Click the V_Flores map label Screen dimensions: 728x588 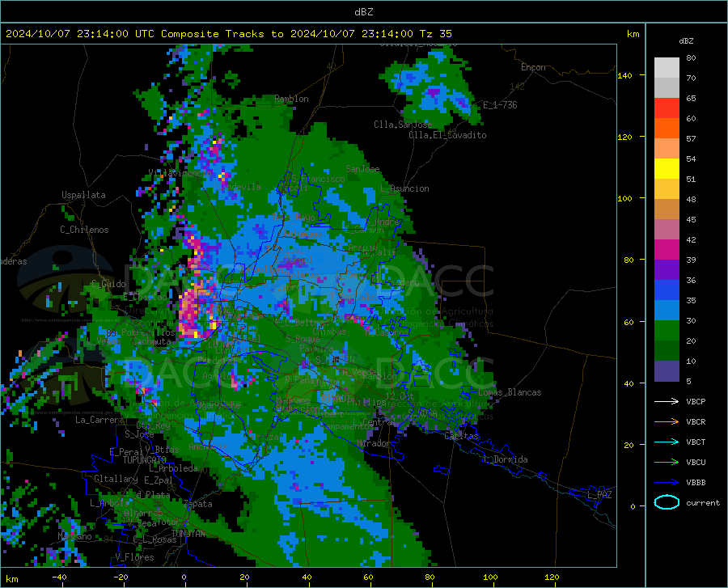[134, 557]
